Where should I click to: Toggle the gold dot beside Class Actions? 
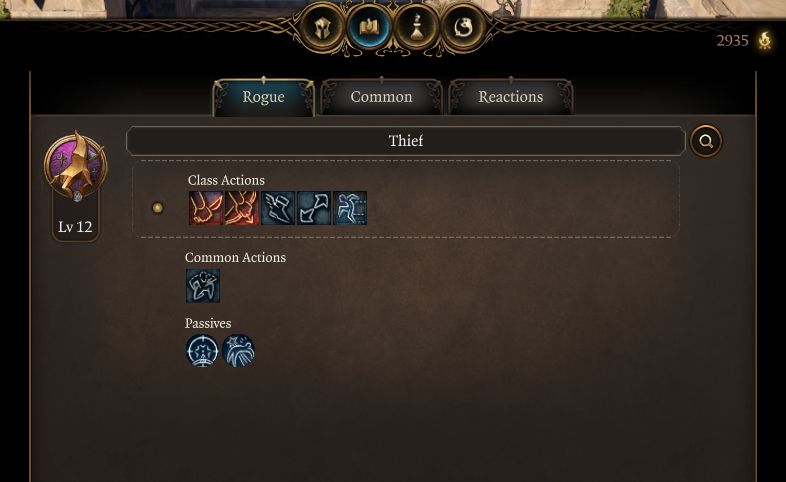click(x=157, y=207)
